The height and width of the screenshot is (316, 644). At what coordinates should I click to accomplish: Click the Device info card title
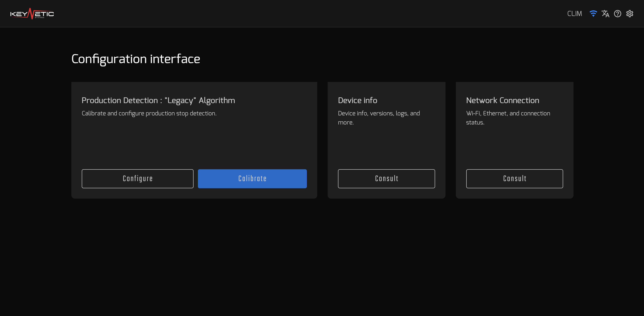357,101
